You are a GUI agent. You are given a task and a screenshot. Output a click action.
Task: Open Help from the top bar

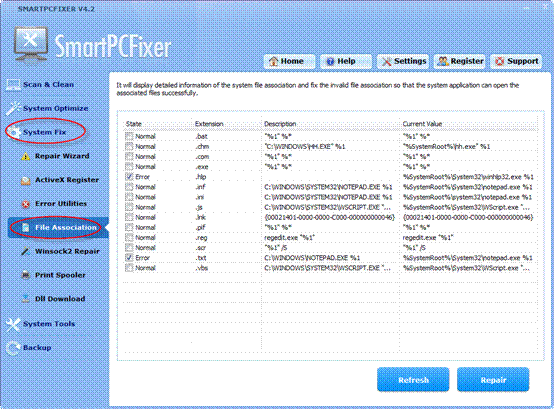pos(346,61)
